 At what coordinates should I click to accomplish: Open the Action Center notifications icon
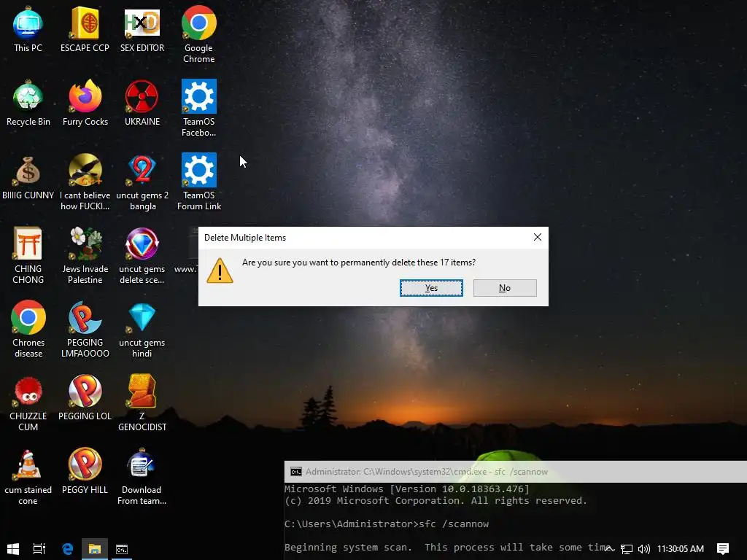coord(723,549)
